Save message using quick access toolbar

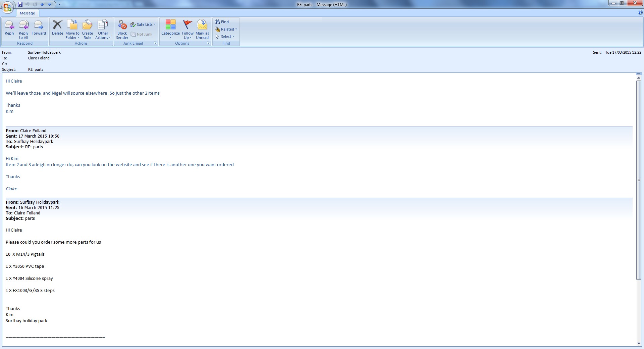point(20,4)
